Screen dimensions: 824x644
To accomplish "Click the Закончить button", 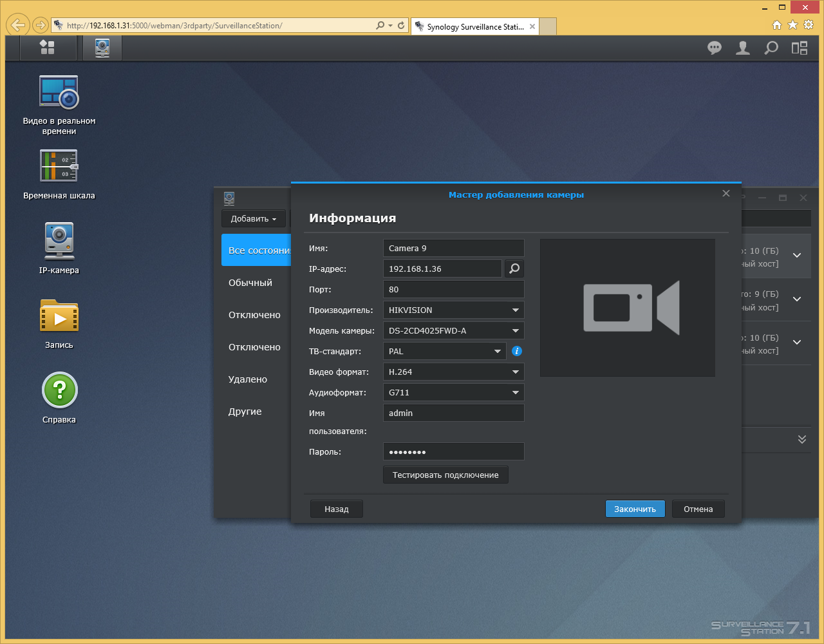I will (635, 509).
